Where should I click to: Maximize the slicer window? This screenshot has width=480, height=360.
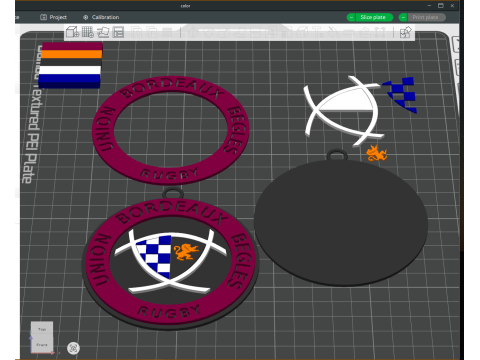(441, 6)
